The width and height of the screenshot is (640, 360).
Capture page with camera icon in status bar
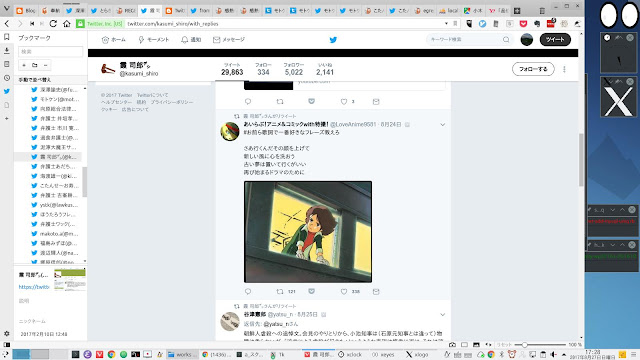[452, 345]
